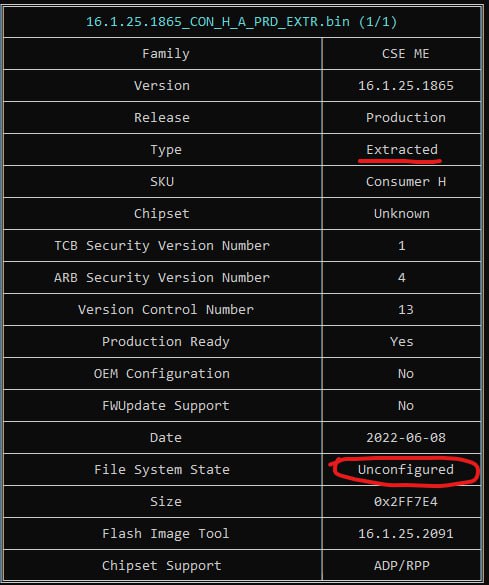Select the circled Unconfigured value
This screenshot has height=585, width=489.
coord(405,470)
